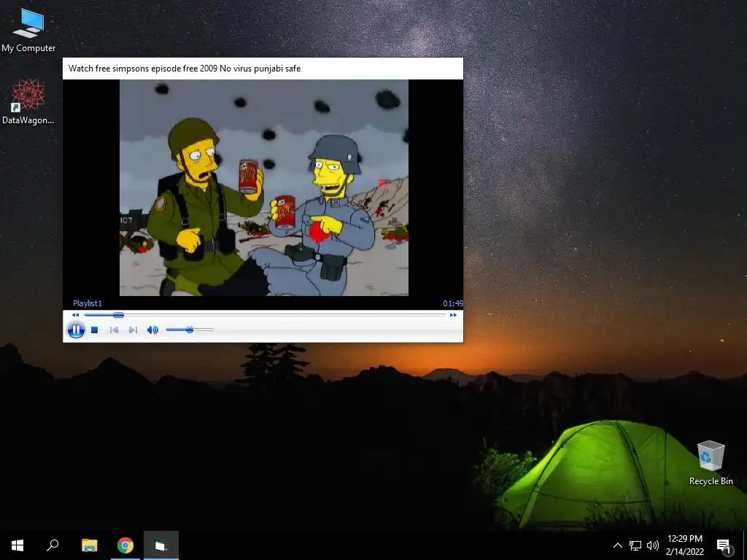
Task: Open Google Chrome from the taskbar
Action: pos(125,545)
